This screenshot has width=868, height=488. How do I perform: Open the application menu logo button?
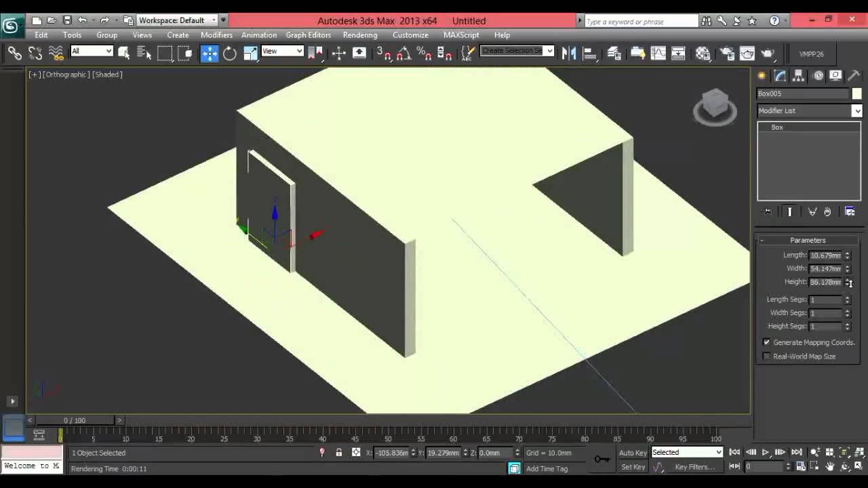point(10,26)
